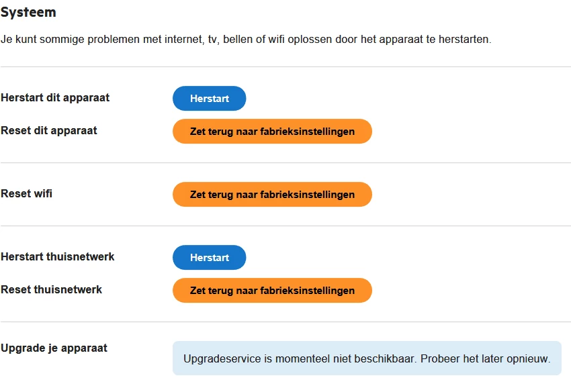This screenshot has width=571, height=392.
Task: Select the 'Reset dit apparaat' label
Action: pos(49,131)
